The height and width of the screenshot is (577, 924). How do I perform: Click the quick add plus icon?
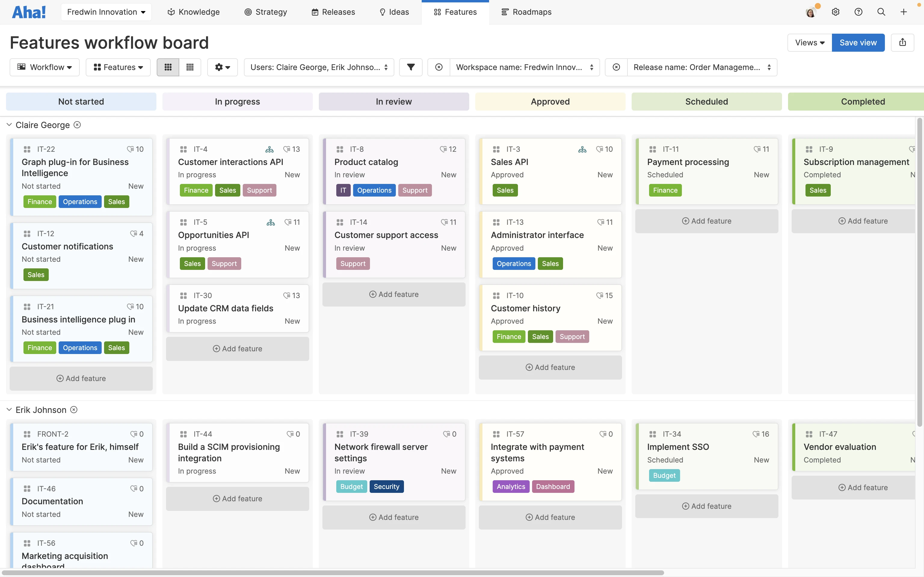pos(904,12)
